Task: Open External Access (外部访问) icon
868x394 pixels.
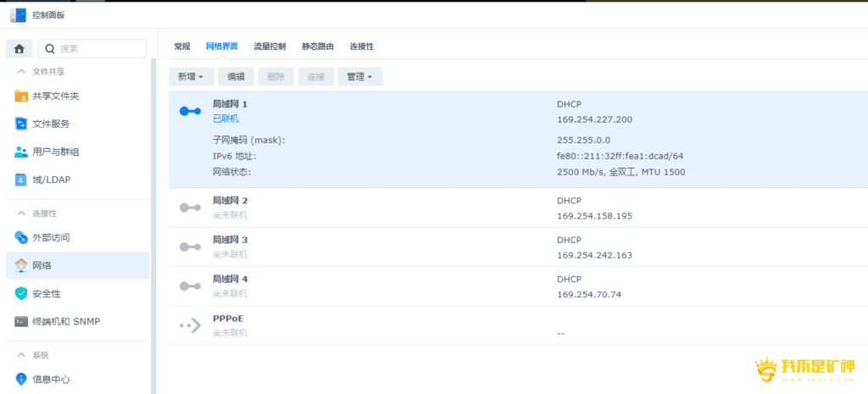Action: pyautogui.click(x=21, y=237)
